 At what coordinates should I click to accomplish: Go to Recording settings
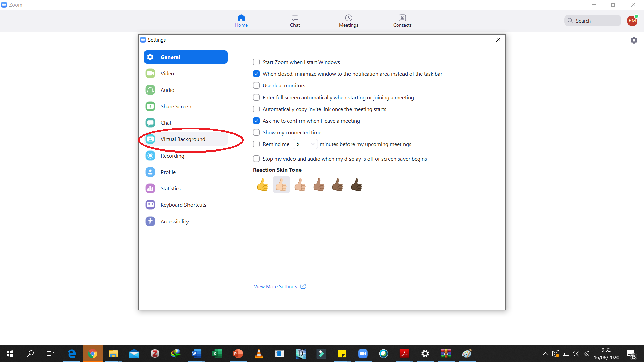click(172, 156)
